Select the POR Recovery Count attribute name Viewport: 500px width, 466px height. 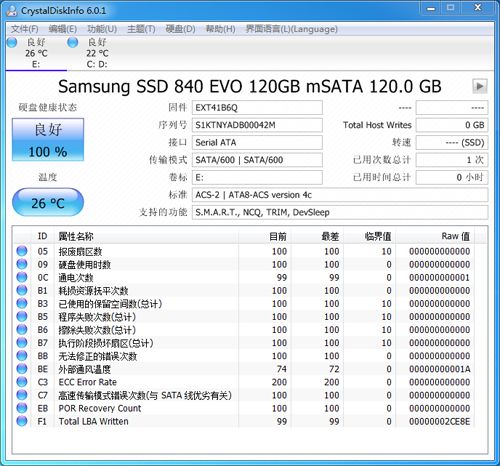click(100, 408)
